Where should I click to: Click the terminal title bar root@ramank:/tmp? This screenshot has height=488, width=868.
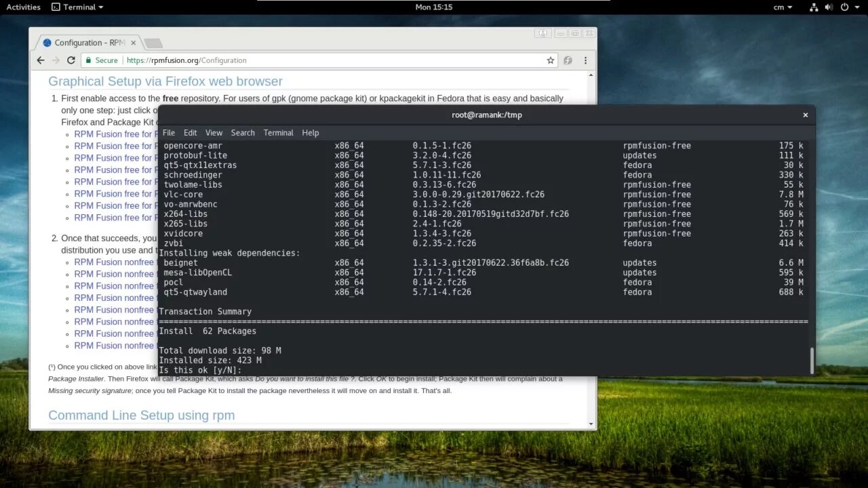click(x=487, y=115)
